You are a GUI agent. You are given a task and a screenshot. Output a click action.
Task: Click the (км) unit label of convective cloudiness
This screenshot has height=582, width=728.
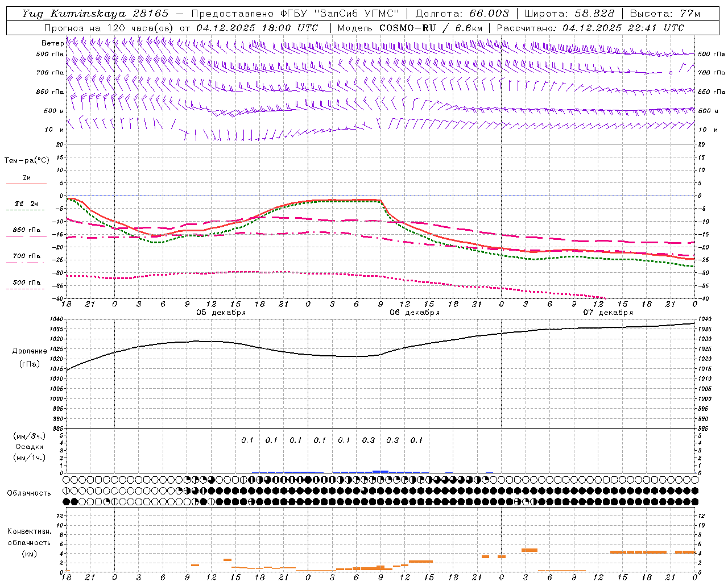pos(30,554)
